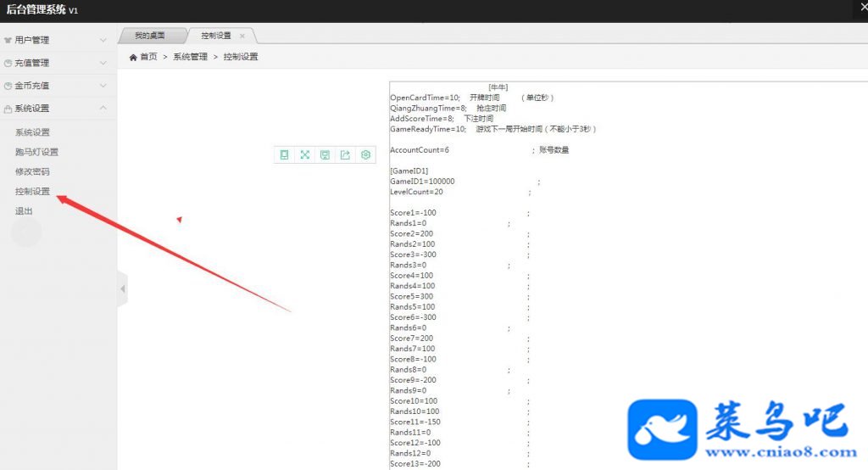Select the 控制设置 tab

tap(216, 36)
